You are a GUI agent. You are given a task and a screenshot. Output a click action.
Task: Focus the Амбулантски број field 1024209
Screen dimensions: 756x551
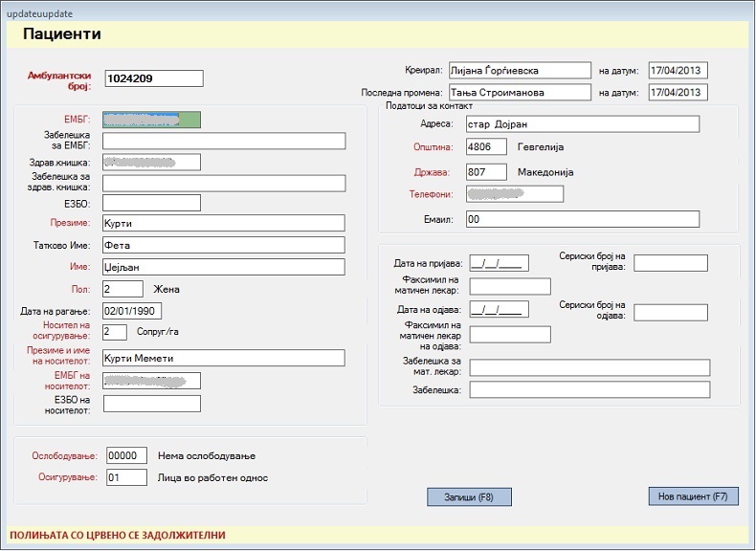(x=154, y=78)
